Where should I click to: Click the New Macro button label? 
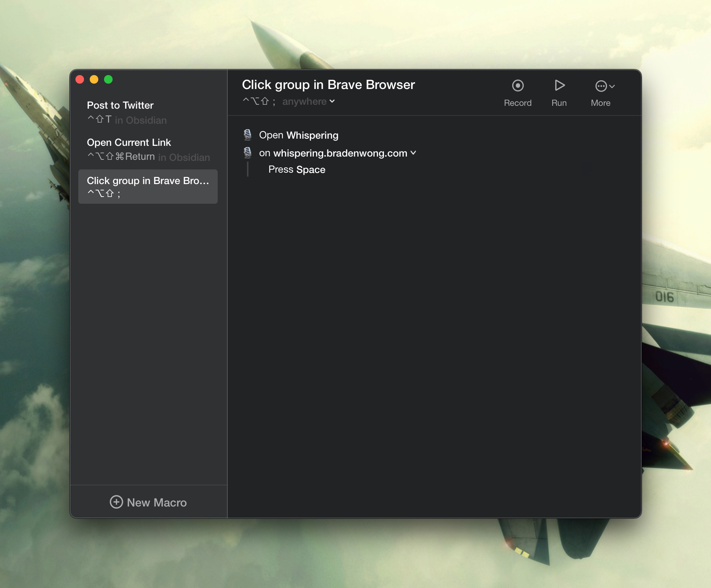(x=157, y=503)
